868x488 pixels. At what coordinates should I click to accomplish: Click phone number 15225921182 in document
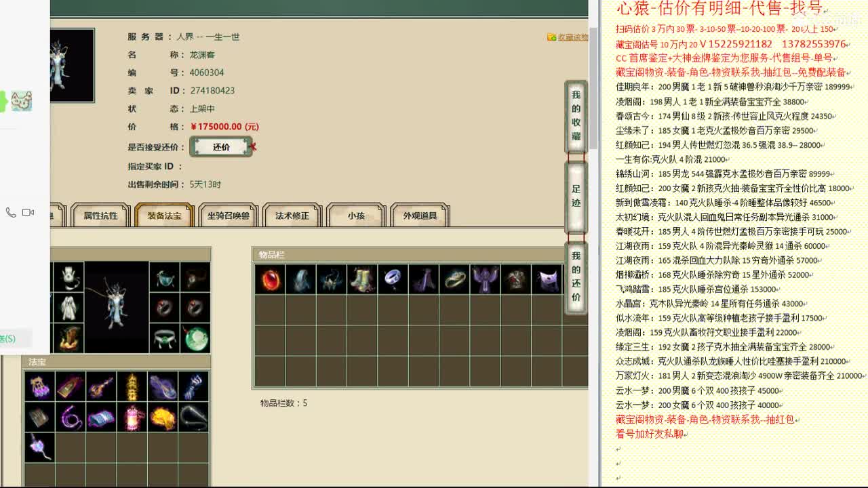pos(741,44)
